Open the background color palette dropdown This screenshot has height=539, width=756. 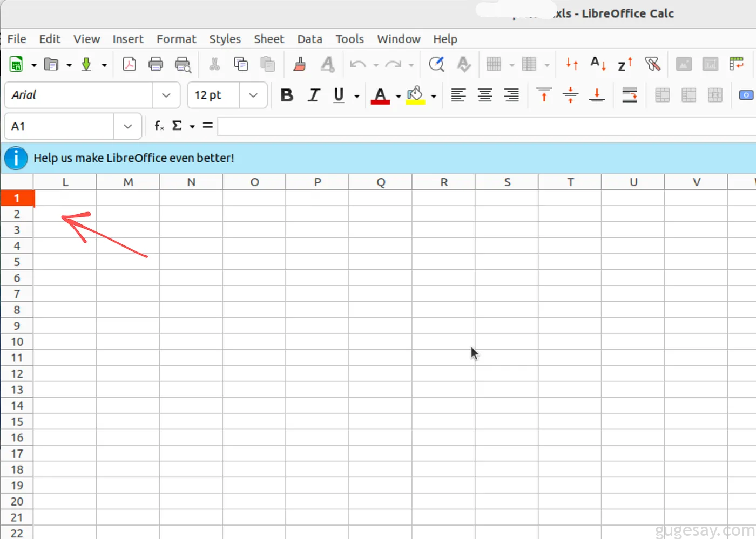(433, 96)
